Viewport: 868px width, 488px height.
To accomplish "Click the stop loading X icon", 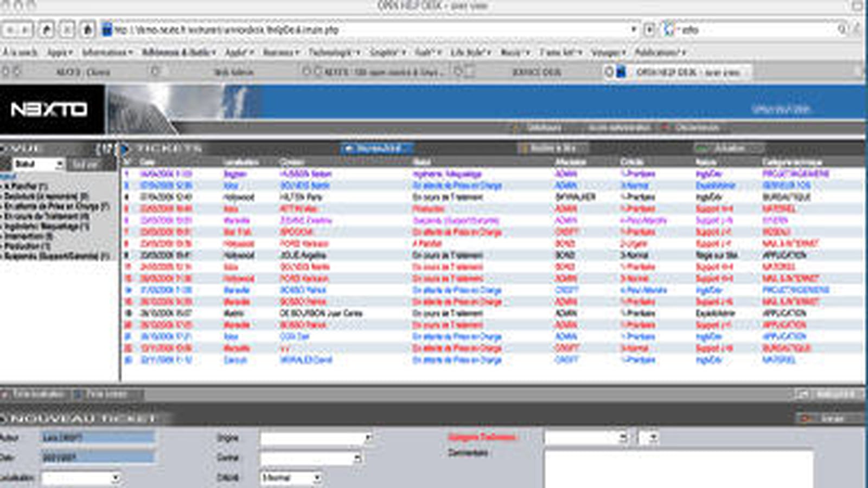I will (67, 30).
